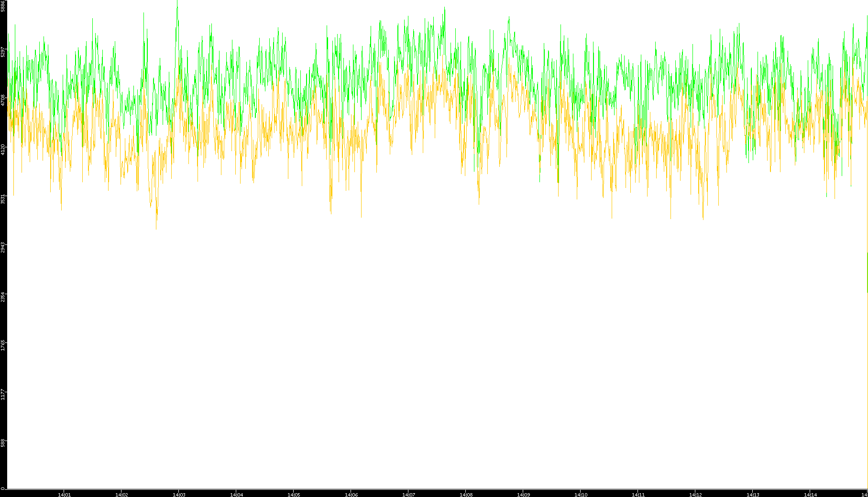
Task: Click the 588 y-axis label
Action: 3,443
